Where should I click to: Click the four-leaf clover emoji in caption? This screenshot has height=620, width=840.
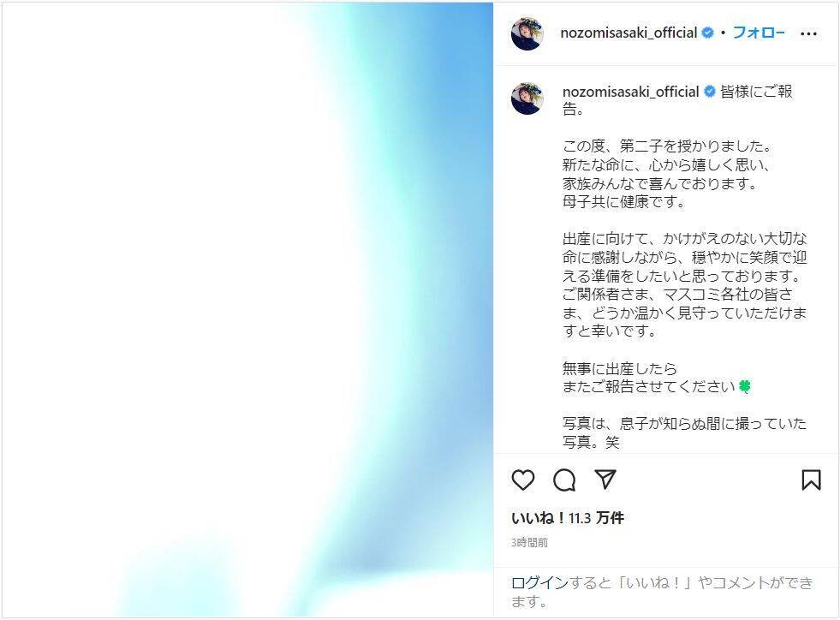[745, 386]
